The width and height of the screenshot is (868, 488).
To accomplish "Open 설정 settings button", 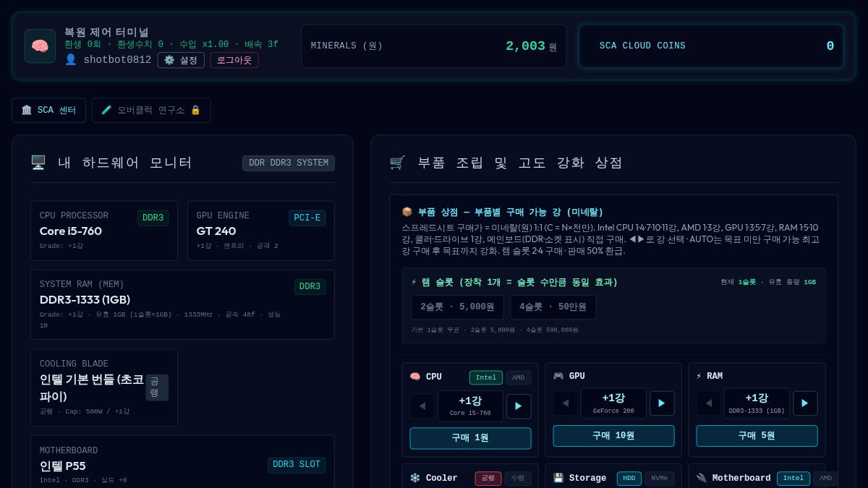I will (x=181, y=60).
